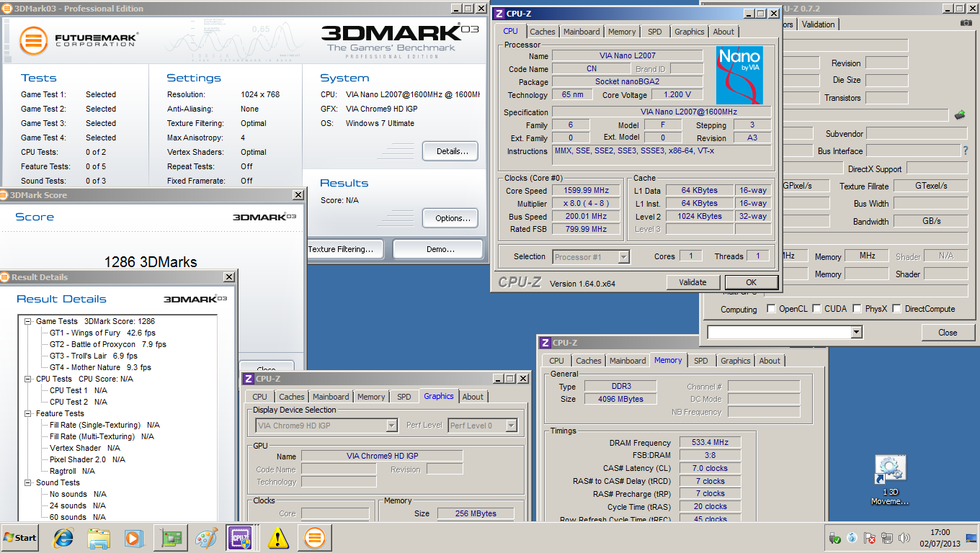Select the Ragtroll feature test row
This screenshot has width=980, height=553.
pos(72,471)
